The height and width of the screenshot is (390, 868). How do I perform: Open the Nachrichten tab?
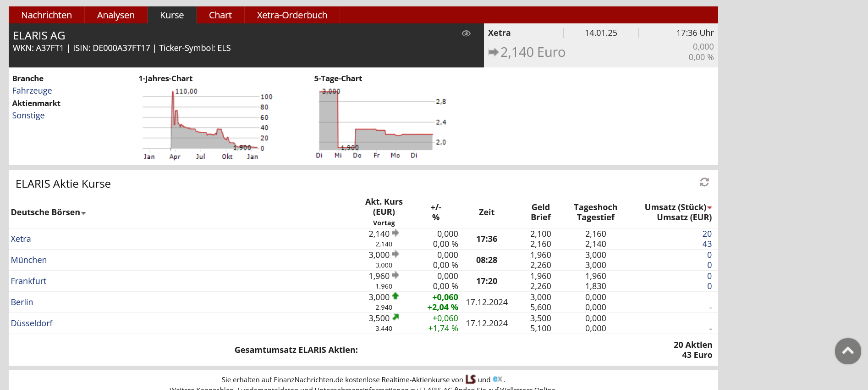(46, 15)
